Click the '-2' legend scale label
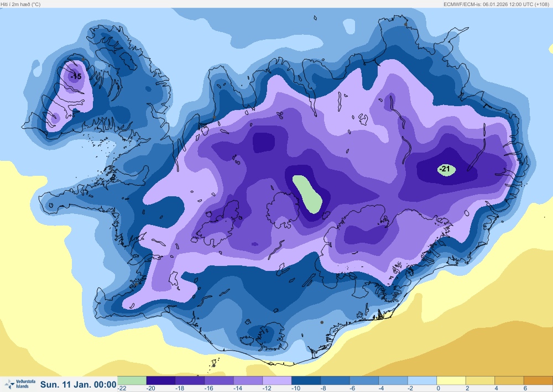 (410, 389)
